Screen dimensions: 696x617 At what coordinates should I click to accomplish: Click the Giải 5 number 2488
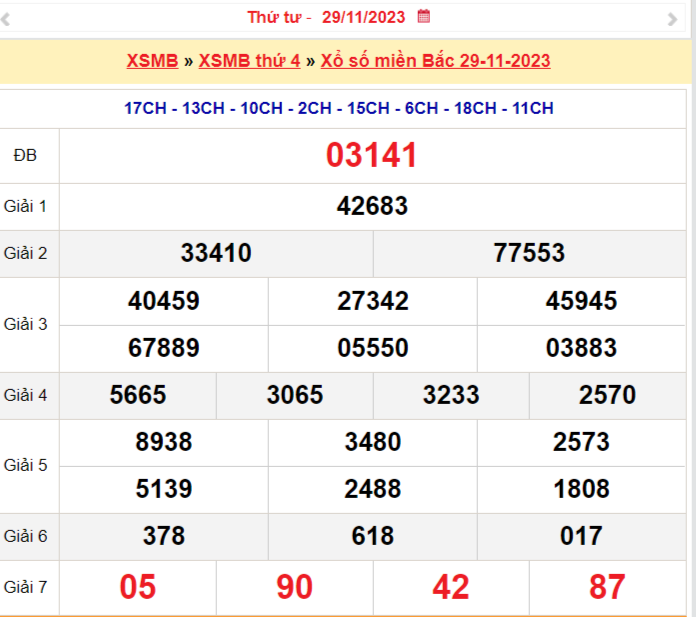point(372,489)
